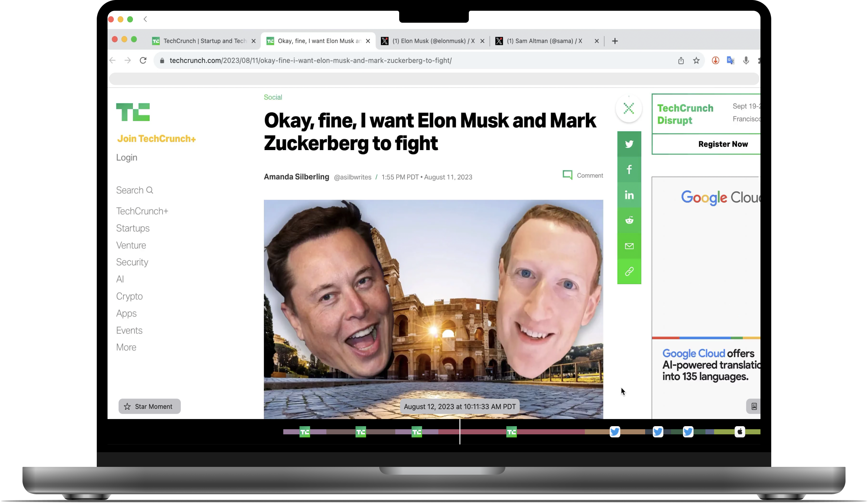Close the Sam Altman X tab

pos(597,41)
